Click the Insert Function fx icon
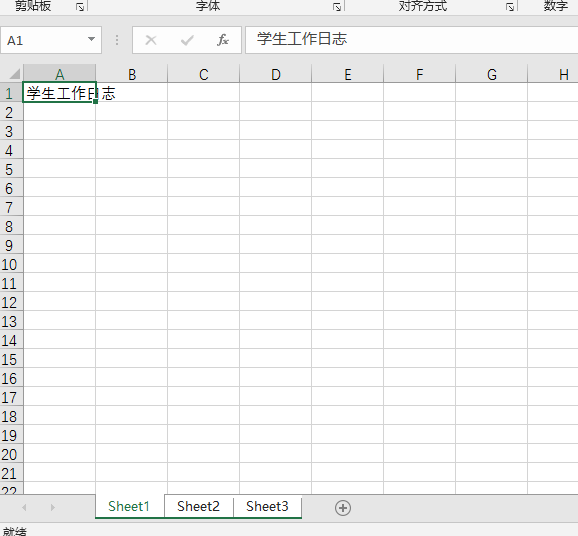Viewport: 578px width, 536px height. [x=223, y=40]
